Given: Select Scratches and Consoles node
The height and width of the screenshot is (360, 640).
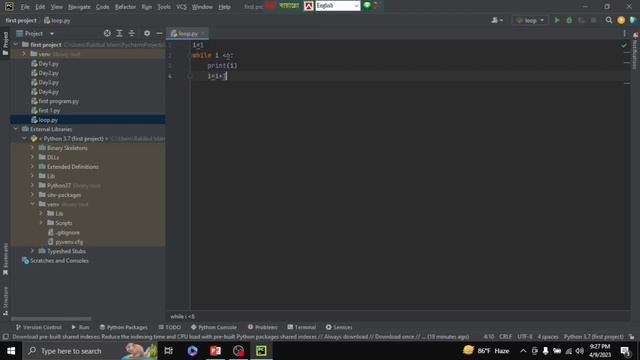Looking at the screenshot, I should click(x=59, y=260).
